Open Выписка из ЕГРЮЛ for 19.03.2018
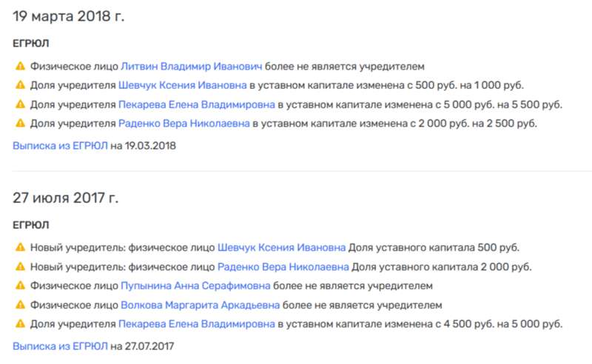Viewport: 592px width, 364px height. tap(60, 146)
